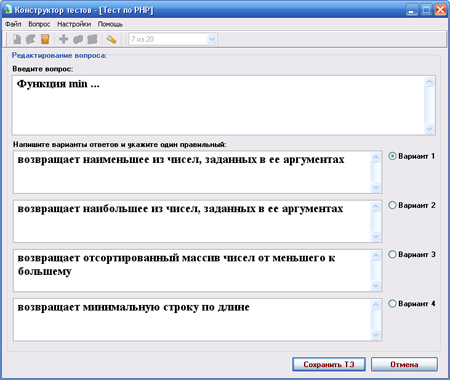Select the Вариант 2 radio button
450x380 pixels.
pos(392,205)
